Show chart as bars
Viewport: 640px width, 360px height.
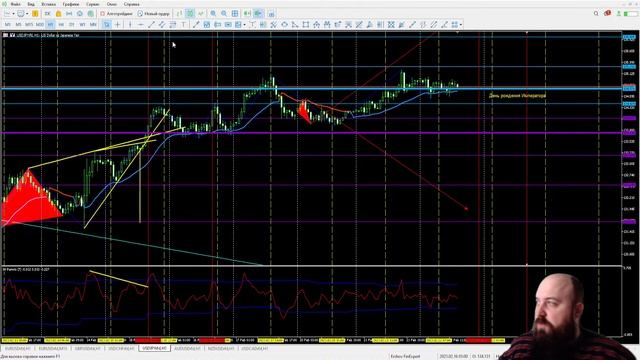point(180,14)
